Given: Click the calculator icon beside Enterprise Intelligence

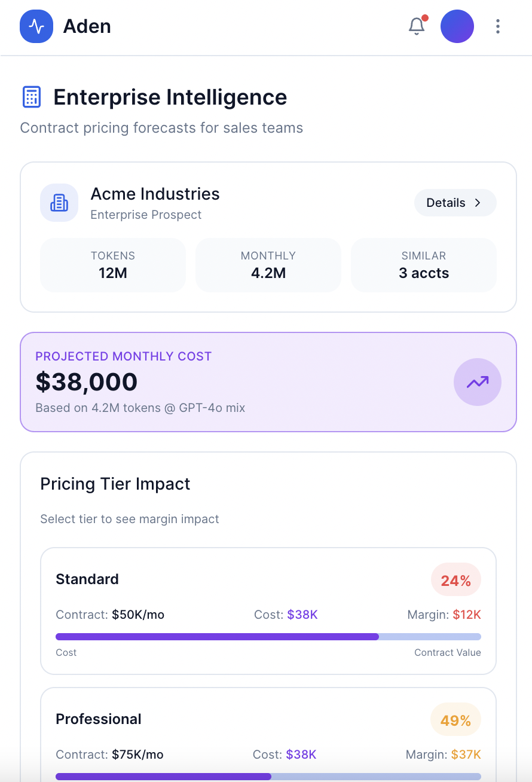Looking at the screenshot, I should coord(31,97).
